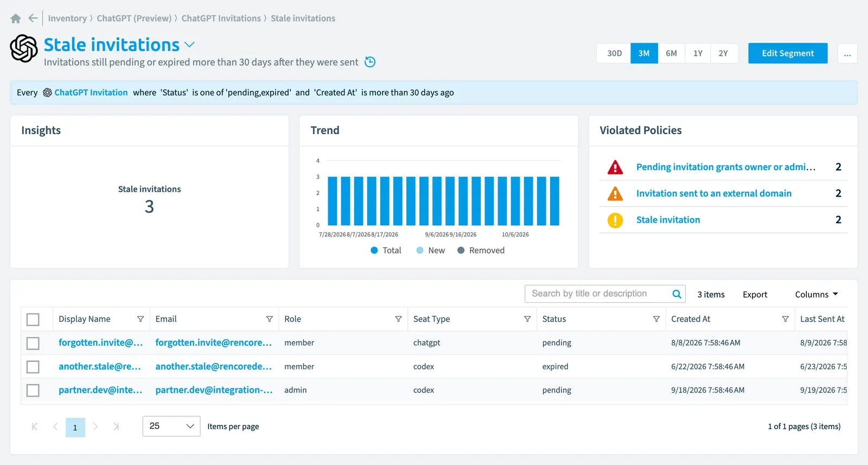
Task: Click the yellow alert icon for Stale invitation
Action: [615, 220]
